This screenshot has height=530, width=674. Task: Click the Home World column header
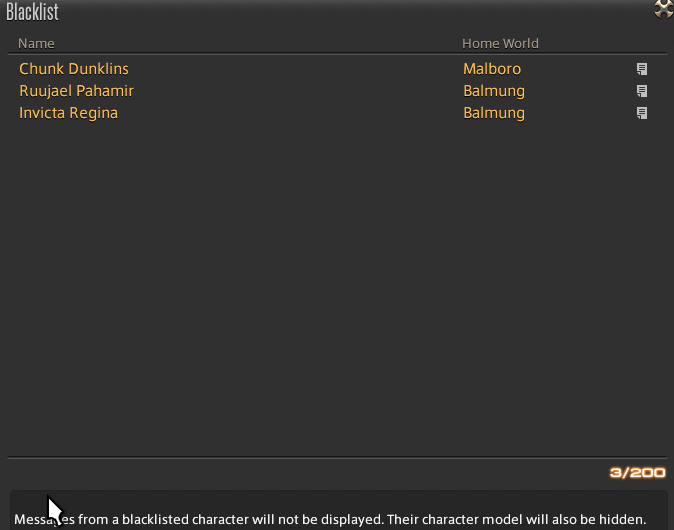(x=500, y=43)
